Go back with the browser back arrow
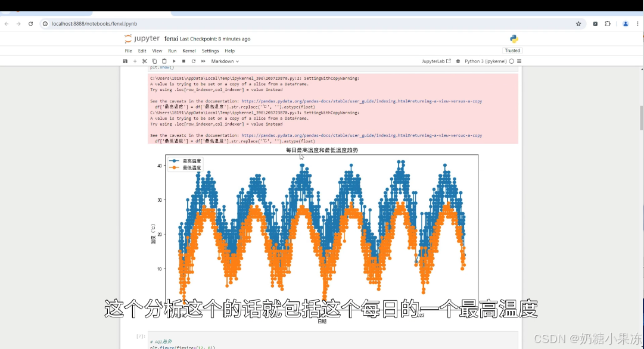 pyautogui.click(x=7, y=24)
